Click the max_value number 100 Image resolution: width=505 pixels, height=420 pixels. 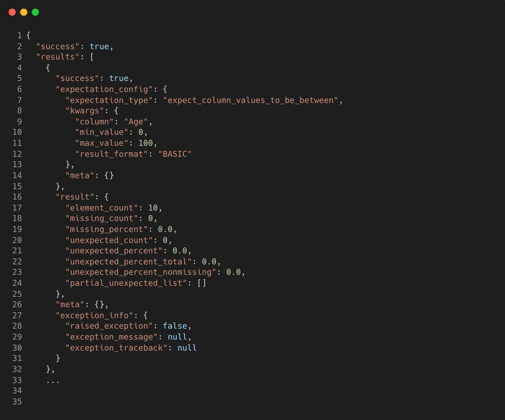coord(146,143)
